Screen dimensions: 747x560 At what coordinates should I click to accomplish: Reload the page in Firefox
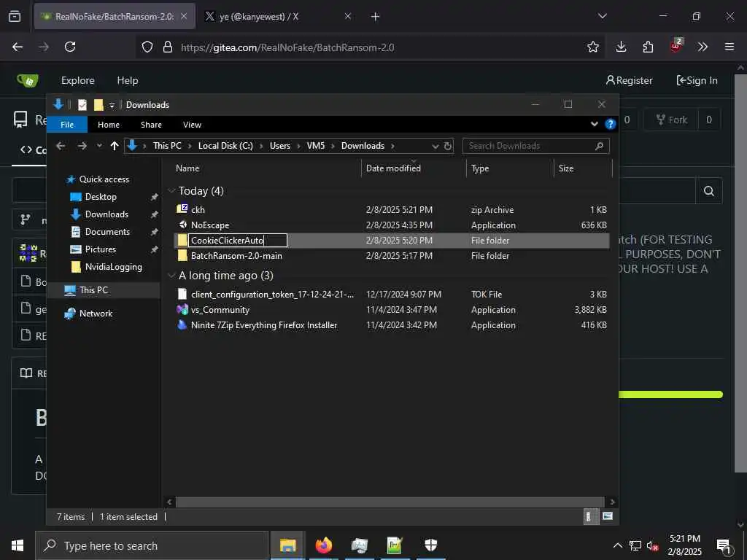70,47
